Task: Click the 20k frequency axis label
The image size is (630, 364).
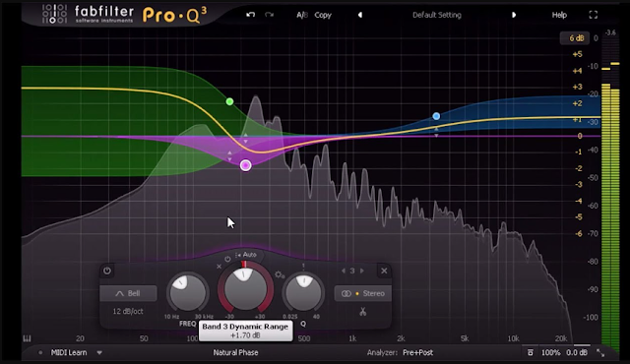Action: tap(561, 338)
